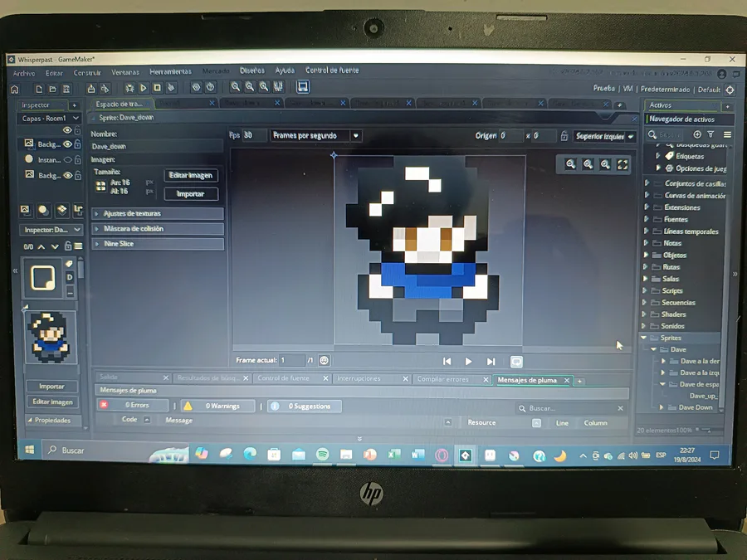Open the Ayuda menu
Viewport: 747px width, 560px height.
coord(285,71)
